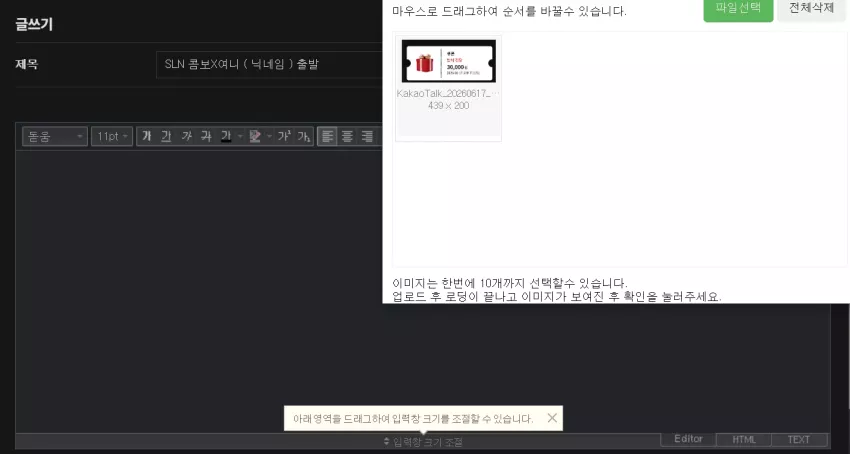Align text right
This screenshot has height=454, width=850.
tap(367, 137)
